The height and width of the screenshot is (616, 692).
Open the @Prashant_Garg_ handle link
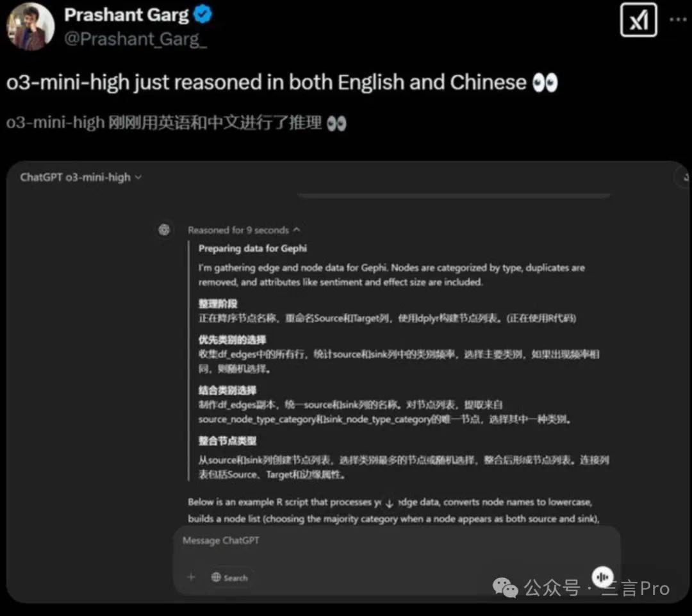click(x=135, y=39)
